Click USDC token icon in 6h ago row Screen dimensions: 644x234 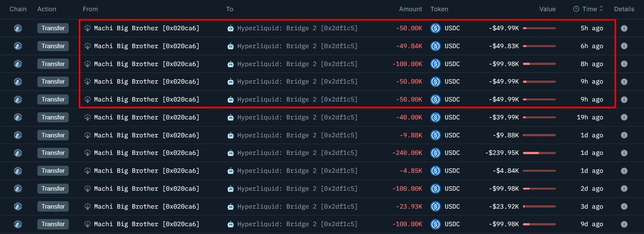(436, 46)
